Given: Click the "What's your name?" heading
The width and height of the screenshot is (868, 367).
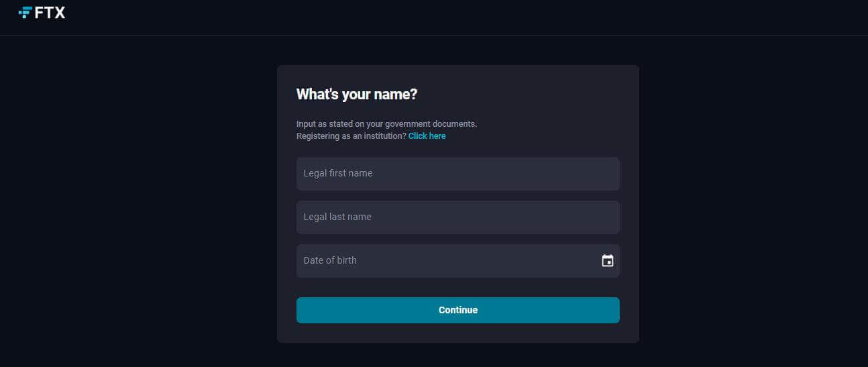Looking at the screenshot, I should (357, 95).
